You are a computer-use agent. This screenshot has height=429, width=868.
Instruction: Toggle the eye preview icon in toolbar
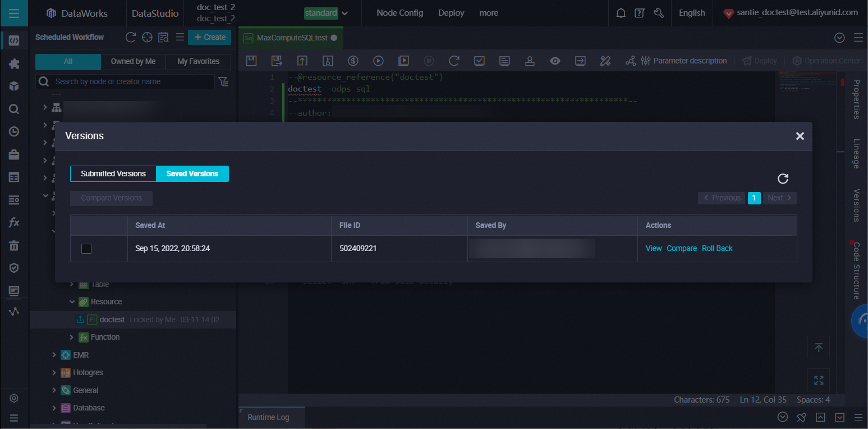coord(555,61)
